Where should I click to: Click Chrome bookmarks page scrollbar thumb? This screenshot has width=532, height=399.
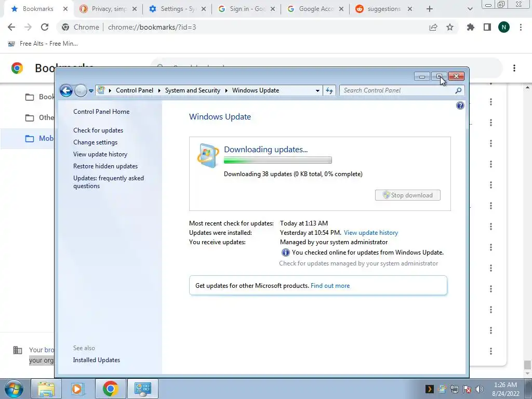(x=527, y=364)
